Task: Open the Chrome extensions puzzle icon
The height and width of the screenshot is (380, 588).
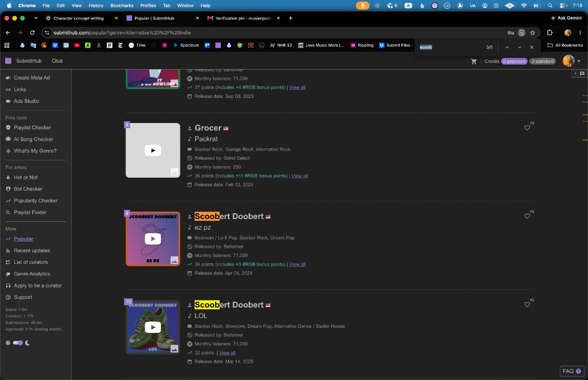Action: pos(550,33)
